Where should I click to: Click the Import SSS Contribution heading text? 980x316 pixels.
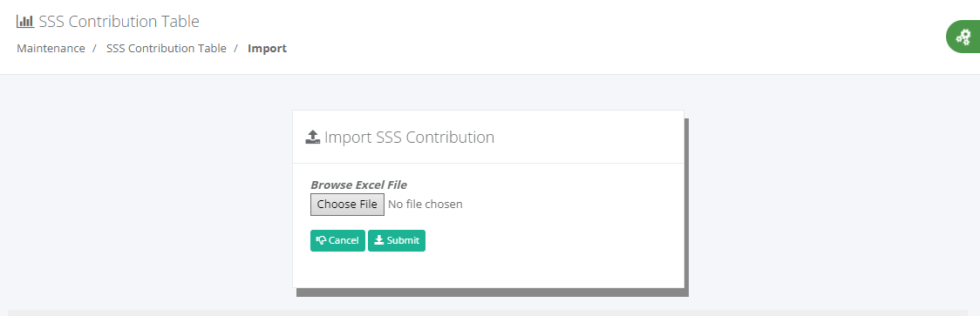pyautogui.click(x=410, y=138)
